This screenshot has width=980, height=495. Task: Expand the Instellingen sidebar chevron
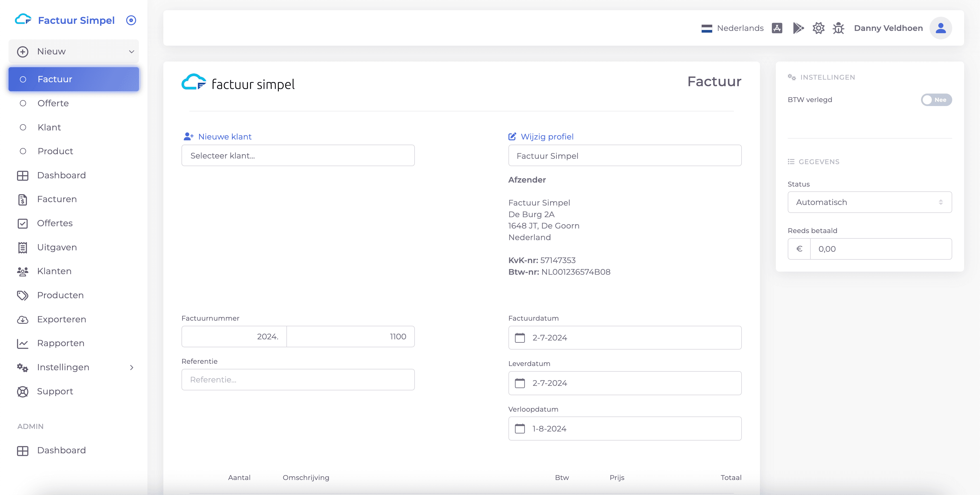tap(131, 367)
